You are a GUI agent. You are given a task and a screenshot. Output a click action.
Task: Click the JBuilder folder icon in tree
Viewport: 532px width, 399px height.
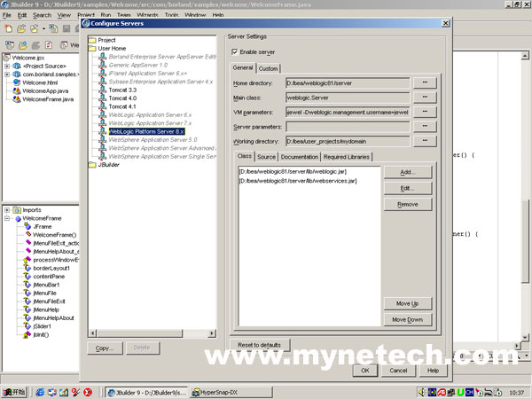tap(92, 165)
